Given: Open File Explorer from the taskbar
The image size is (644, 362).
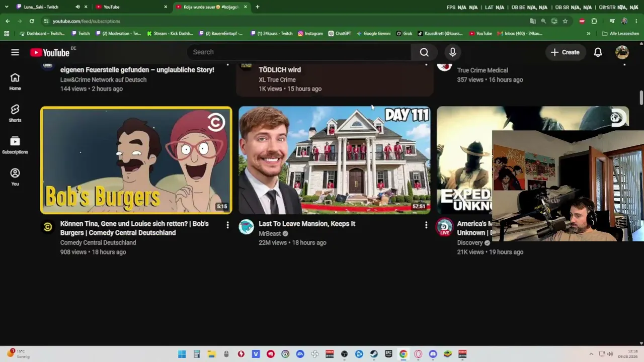Looking at the screenshot, I should (212, 354).
